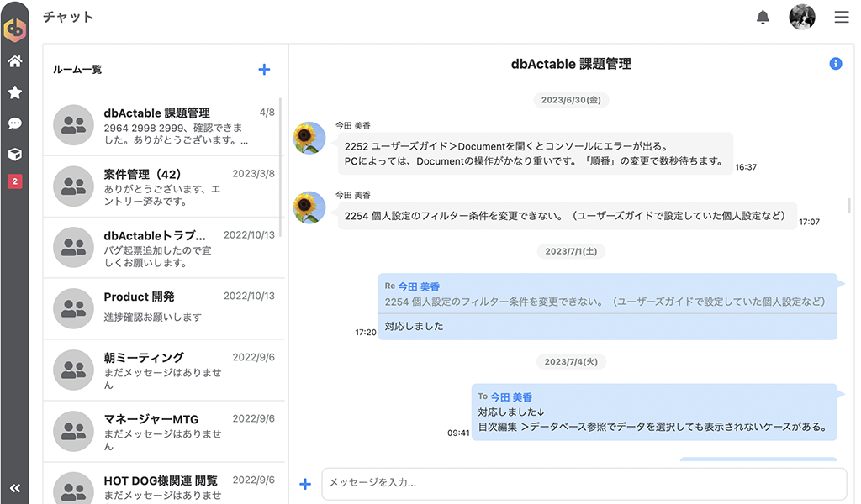Focus the メッセージを入力 input field

click(x=584, y=483)
